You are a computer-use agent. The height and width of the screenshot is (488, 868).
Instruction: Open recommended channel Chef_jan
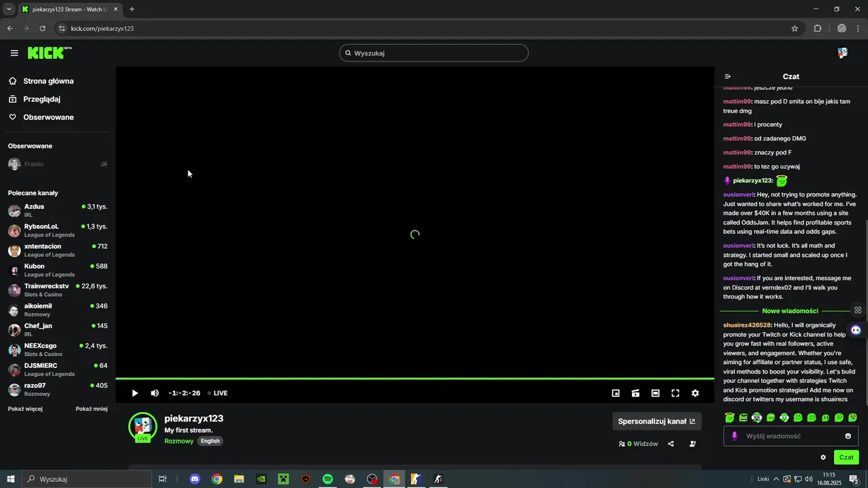tap(58, 329)
